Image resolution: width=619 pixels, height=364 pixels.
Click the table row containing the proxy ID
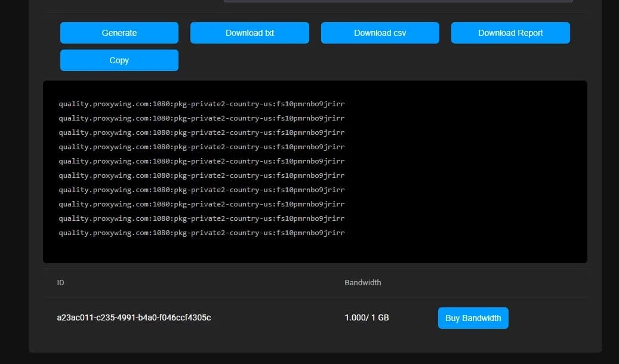pos(239,317)
